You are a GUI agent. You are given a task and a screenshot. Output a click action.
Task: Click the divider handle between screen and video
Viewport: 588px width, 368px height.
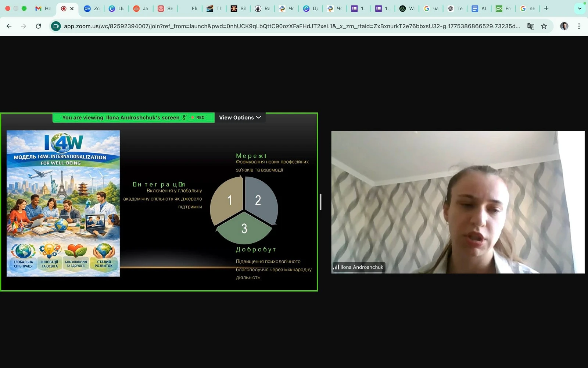[320, 202]
